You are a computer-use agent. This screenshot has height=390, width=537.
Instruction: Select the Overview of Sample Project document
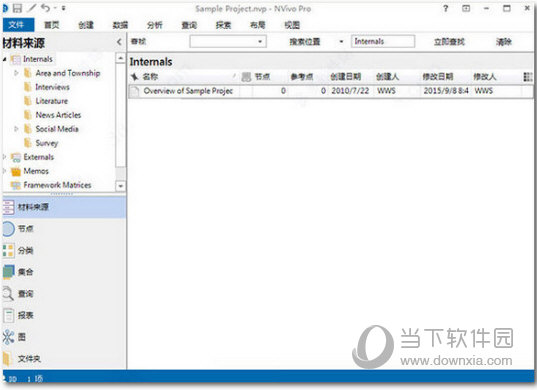click(x=188, y=91)
